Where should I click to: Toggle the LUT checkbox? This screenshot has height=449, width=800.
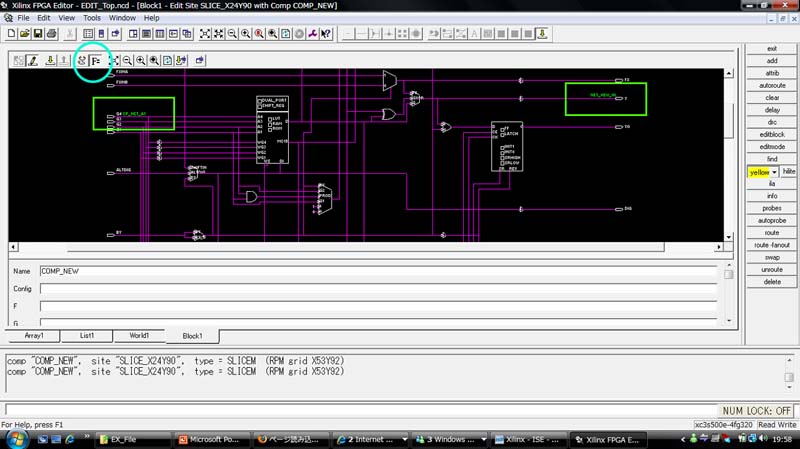[270, 118]
